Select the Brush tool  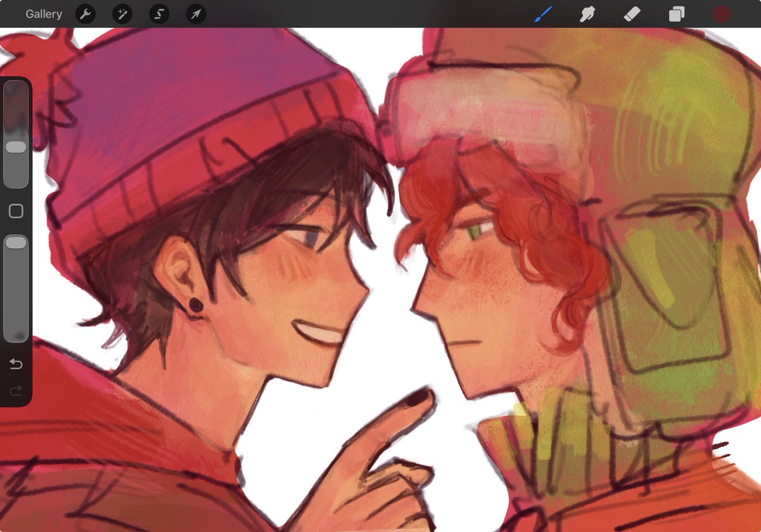tap(543, 14)
